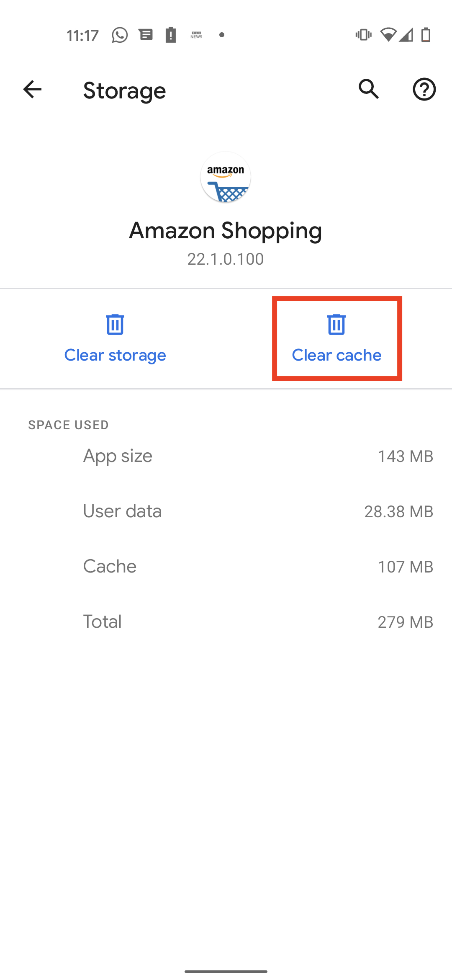Screen dimensions: 452x980
Task: Tap the Amazon Shopping app icon
Action: (226, 177)
